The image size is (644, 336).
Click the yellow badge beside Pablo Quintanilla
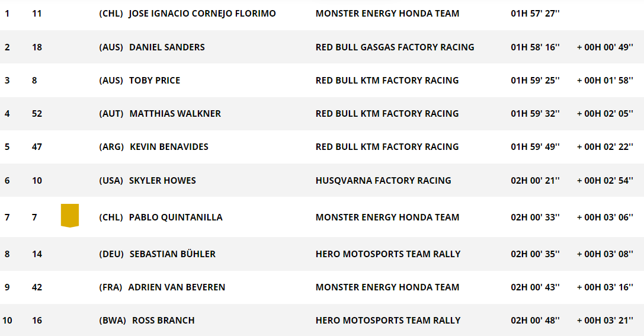[70, 215]
